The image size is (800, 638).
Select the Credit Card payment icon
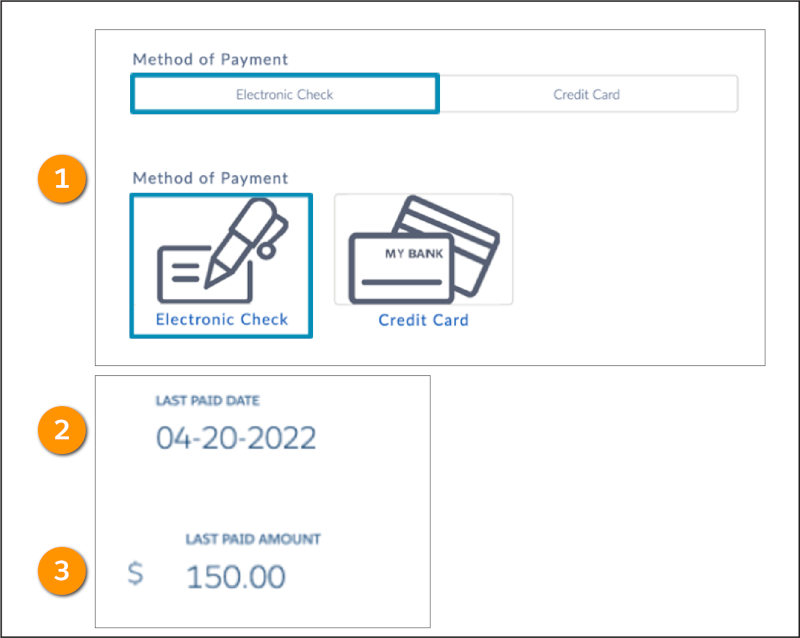click(423, 250)
